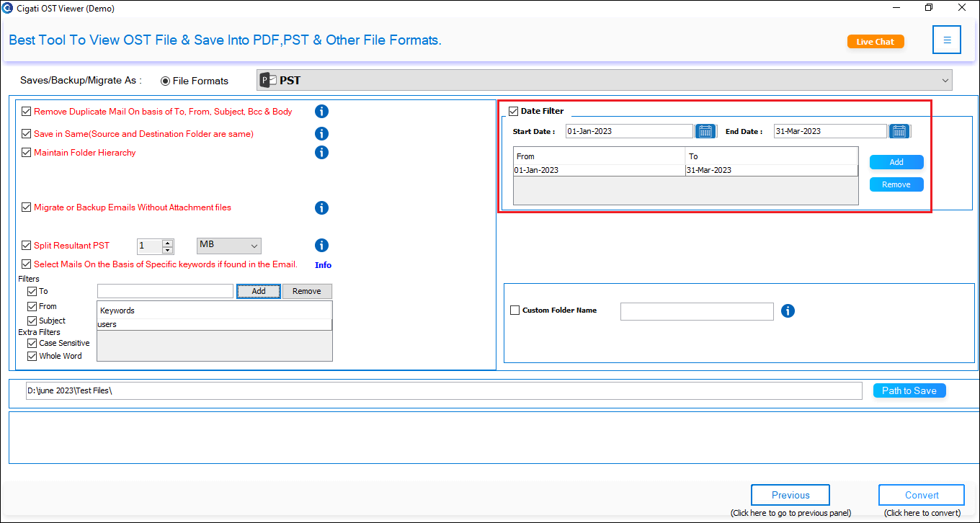Toggle Select Mails by Specific keywords checkbox
This screenshot has width=980, height=523.
27,264
